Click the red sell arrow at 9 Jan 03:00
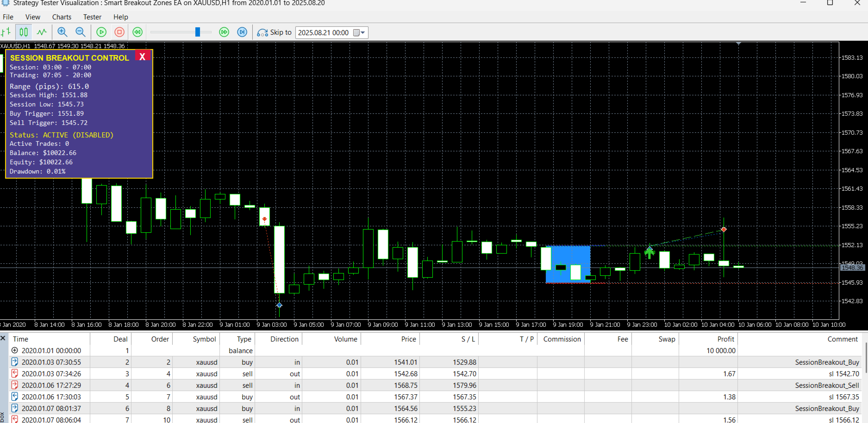 click(x=264, y=219)
